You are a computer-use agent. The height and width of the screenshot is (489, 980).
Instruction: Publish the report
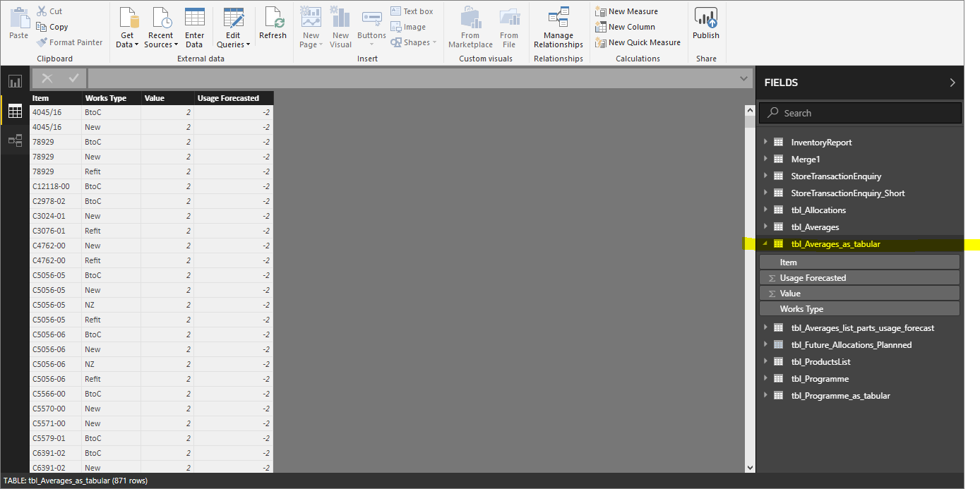[x=706, y=23]
